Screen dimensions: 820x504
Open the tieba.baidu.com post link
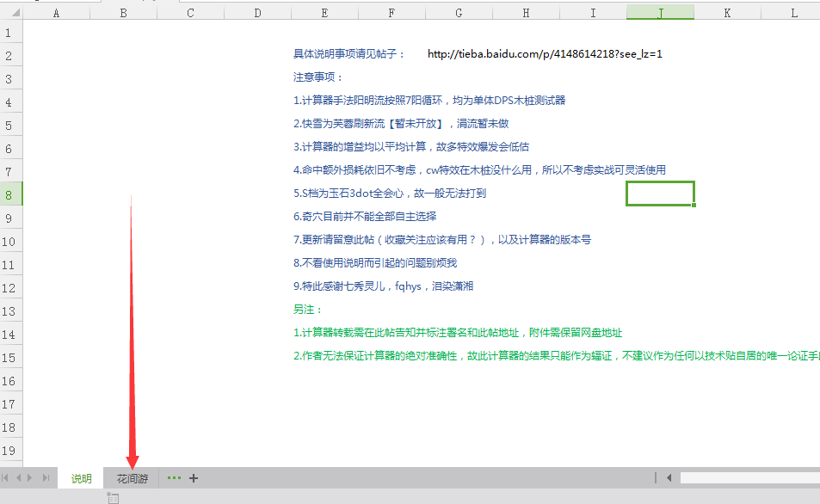544,54
